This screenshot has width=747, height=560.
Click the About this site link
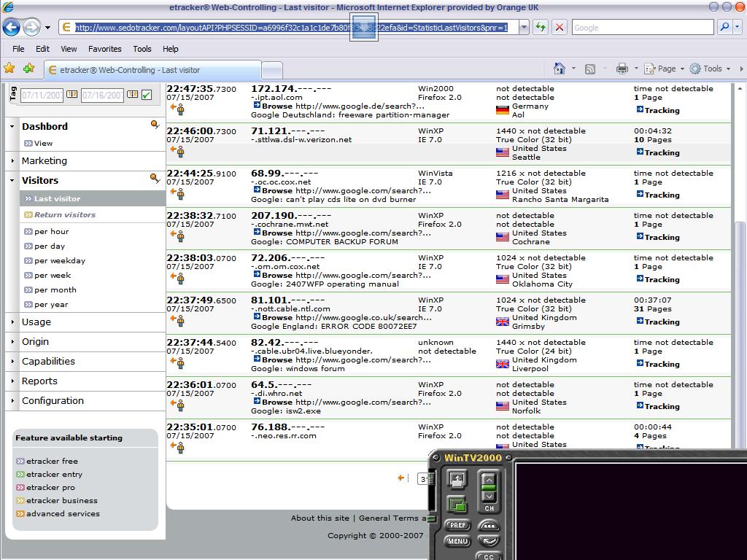tap(320, 518)
